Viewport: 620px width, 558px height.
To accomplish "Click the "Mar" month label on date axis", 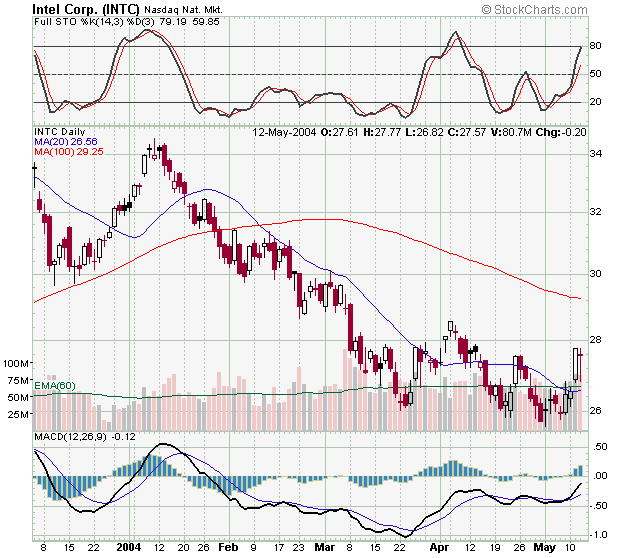I will (x=325, y=547).
